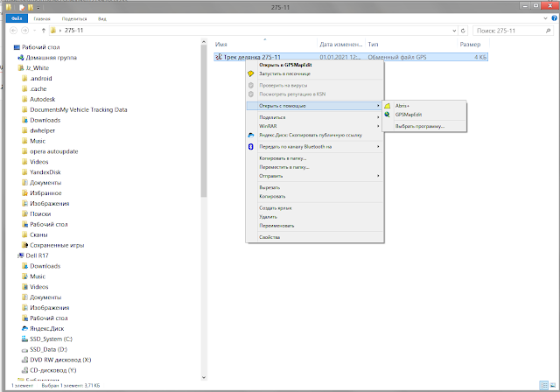Sort by the Имя column header
560x392 pixels.
[x=265, y=45]
